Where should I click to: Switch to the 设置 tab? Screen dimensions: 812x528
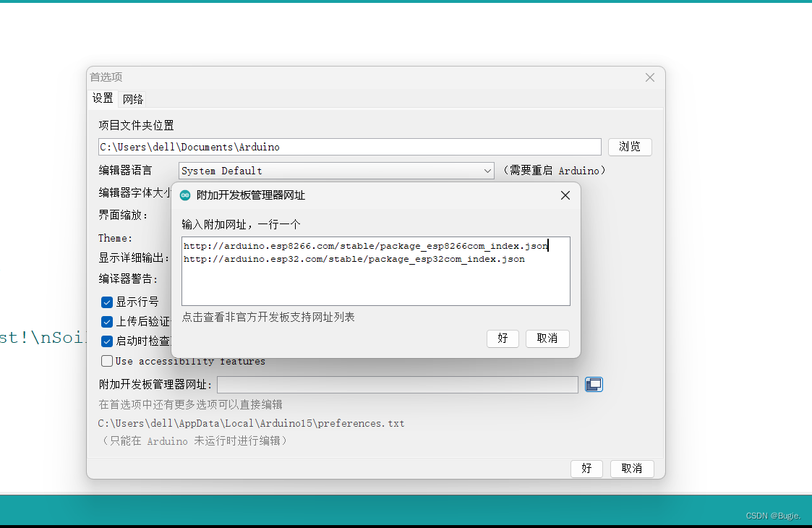(x=103, y=98)
